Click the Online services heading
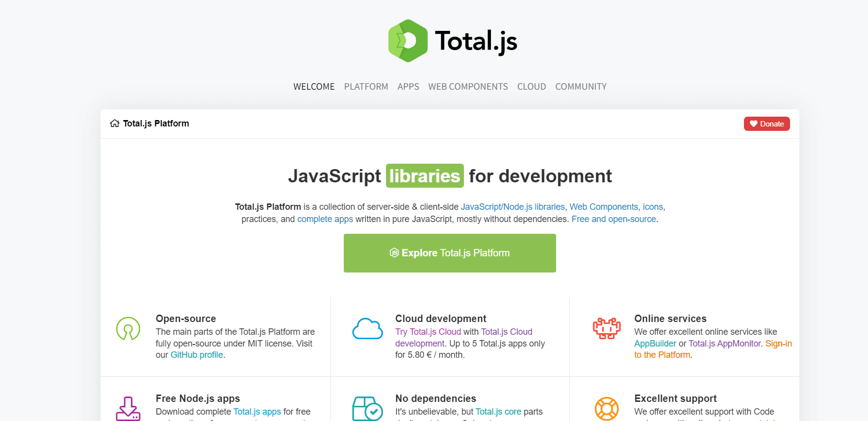 click(670, 319)
